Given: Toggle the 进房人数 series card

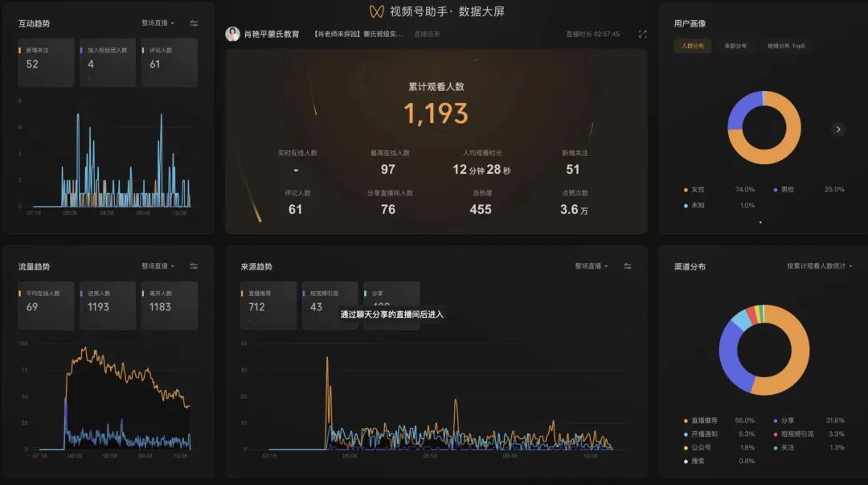Looking at the screenshot, I should point(108,306).
